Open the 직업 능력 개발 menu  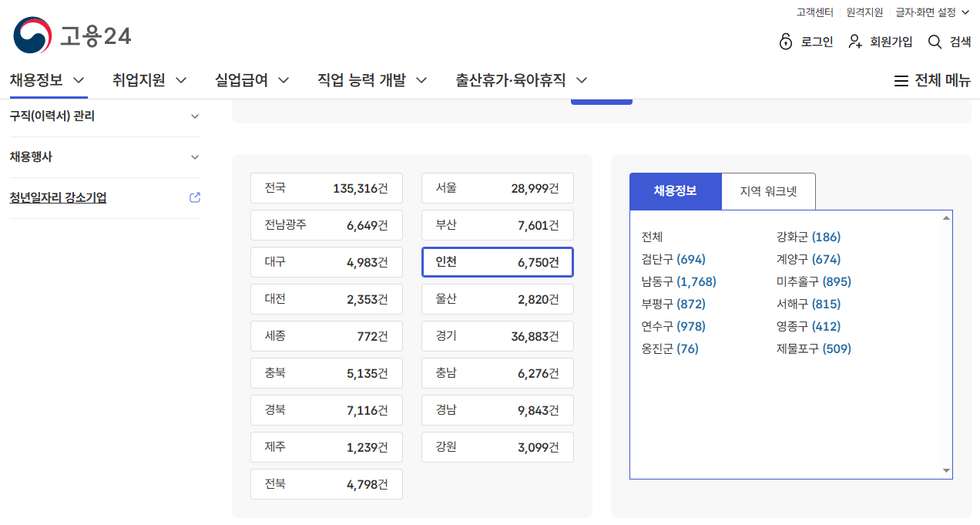click(x=361, y=80)
